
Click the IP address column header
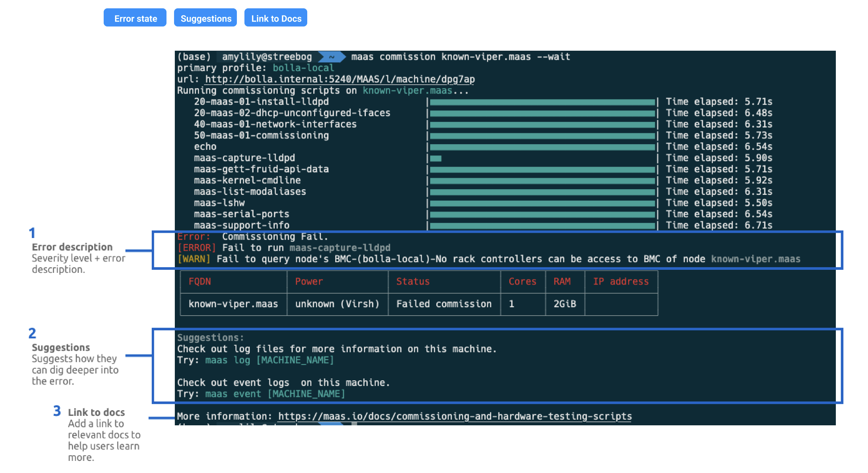(x=621, y=282)
